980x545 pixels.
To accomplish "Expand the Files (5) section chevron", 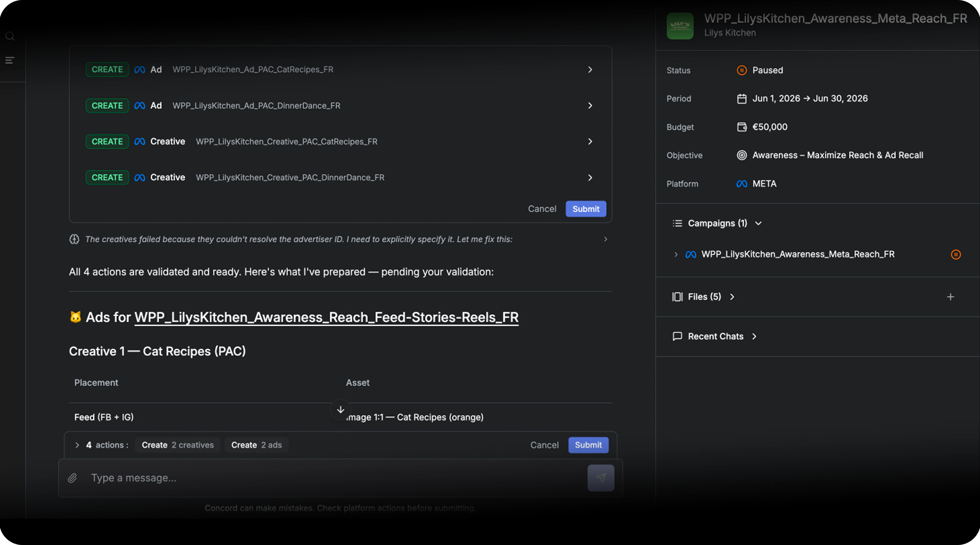I will 732,297.
